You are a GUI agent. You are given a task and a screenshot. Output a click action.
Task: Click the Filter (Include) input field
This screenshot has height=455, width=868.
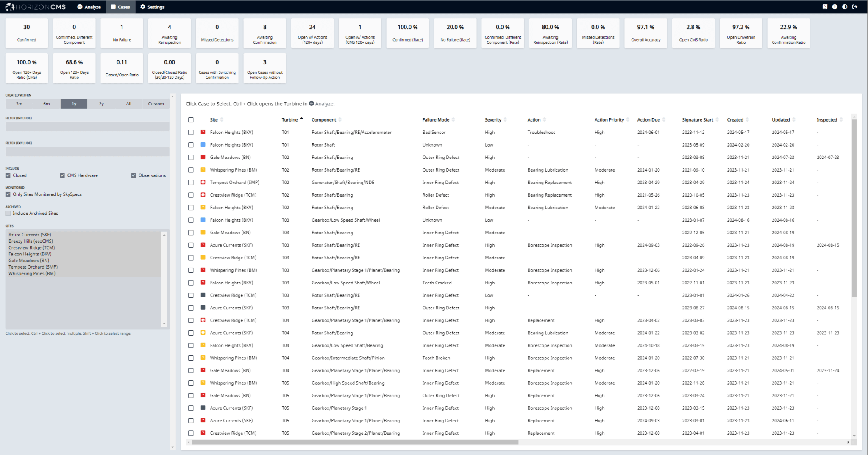(87, 126)
